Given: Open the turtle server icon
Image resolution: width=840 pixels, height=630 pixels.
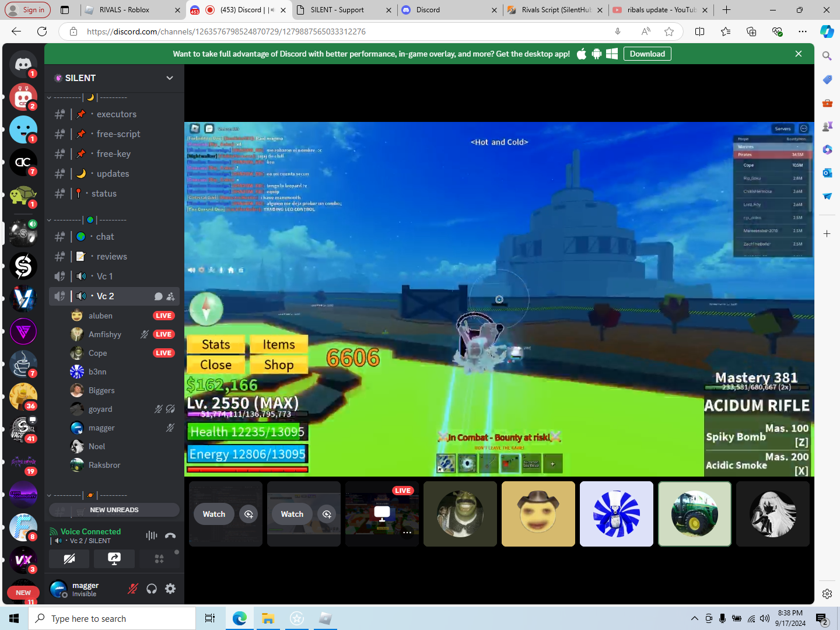Looking at the screenshot, I should [x=23, y=195].
